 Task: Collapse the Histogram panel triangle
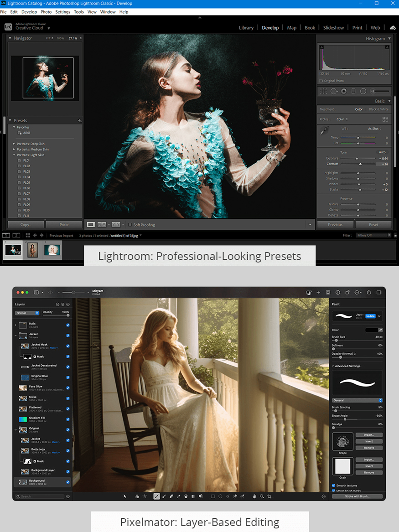[x=389, y=39]
